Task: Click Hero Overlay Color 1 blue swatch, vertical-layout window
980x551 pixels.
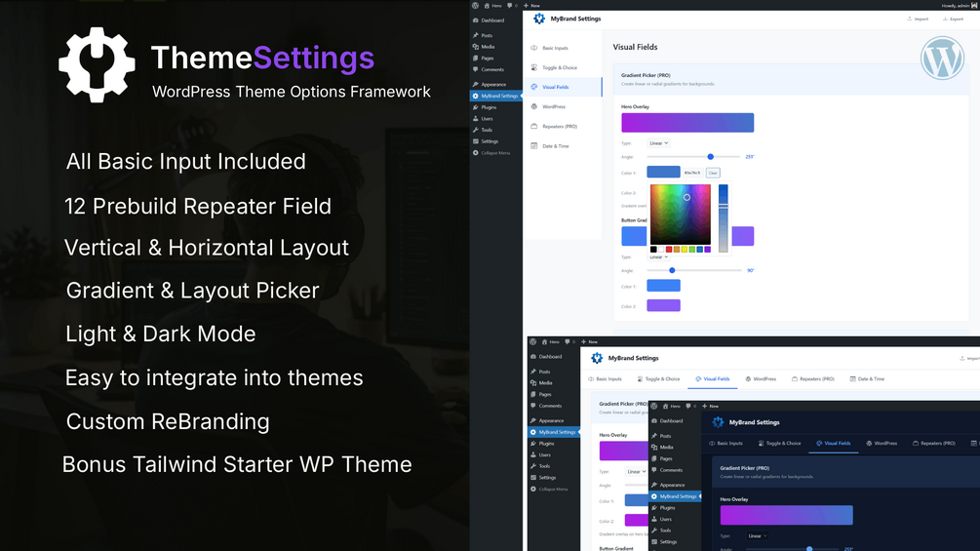Action: [x=663, y=173]
